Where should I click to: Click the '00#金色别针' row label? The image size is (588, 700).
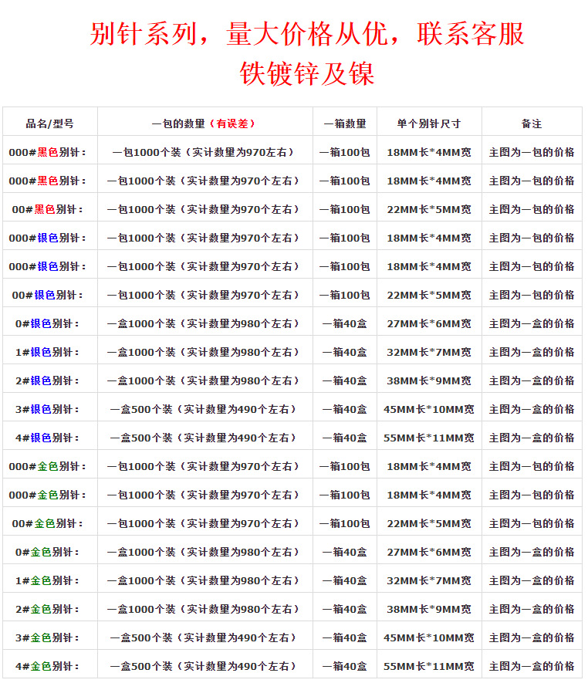pyautogui.click(x=47, y=524)
